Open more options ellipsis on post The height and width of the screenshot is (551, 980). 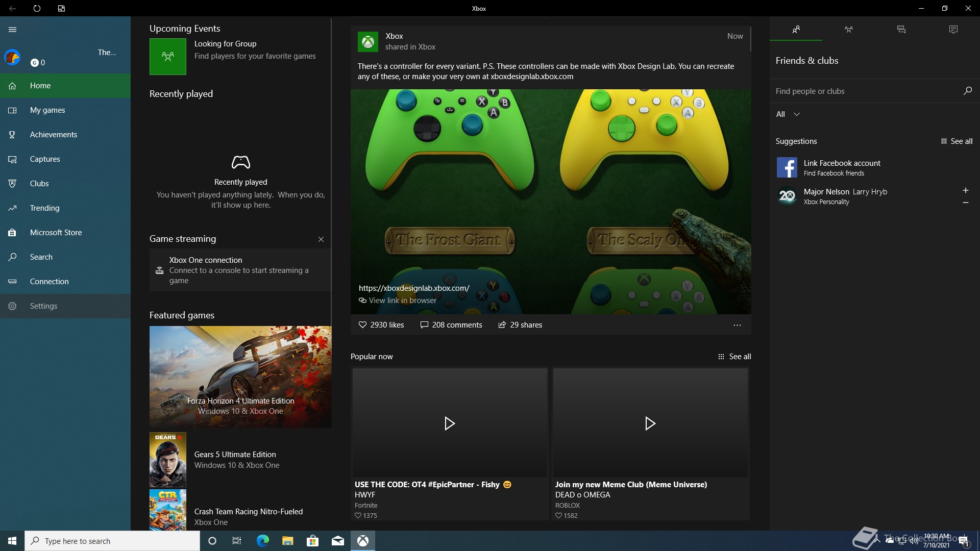coord(737,325)
